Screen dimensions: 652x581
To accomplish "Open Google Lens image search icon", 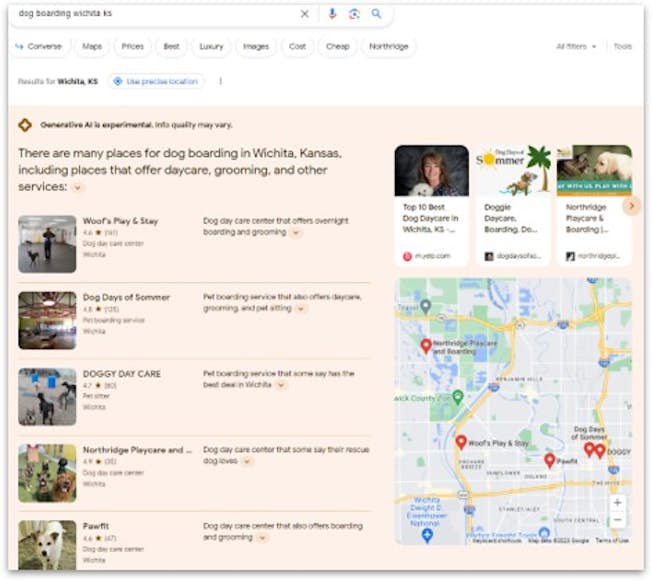I will 354,14.
